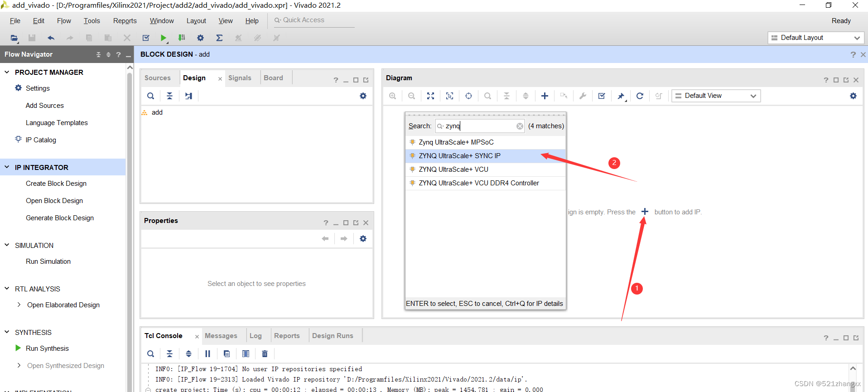Click pause icon in Tcl Console toolbar
Screen dimensions: 868x392
(207, 354)
